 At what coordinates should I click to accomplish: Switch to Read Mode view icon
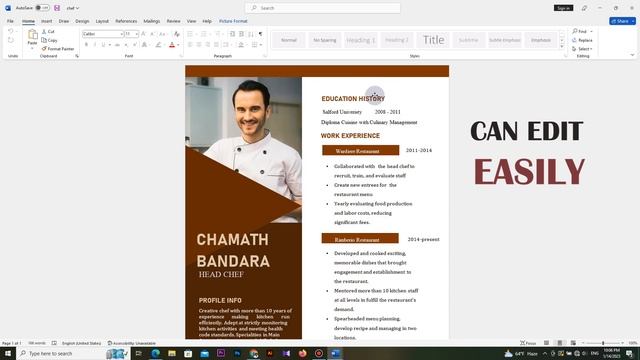coord(546,343)
